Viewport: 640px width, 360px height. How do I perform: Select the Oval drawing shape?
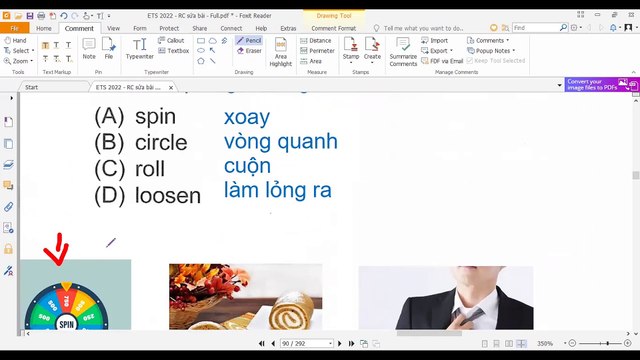[x=201, y=51]
